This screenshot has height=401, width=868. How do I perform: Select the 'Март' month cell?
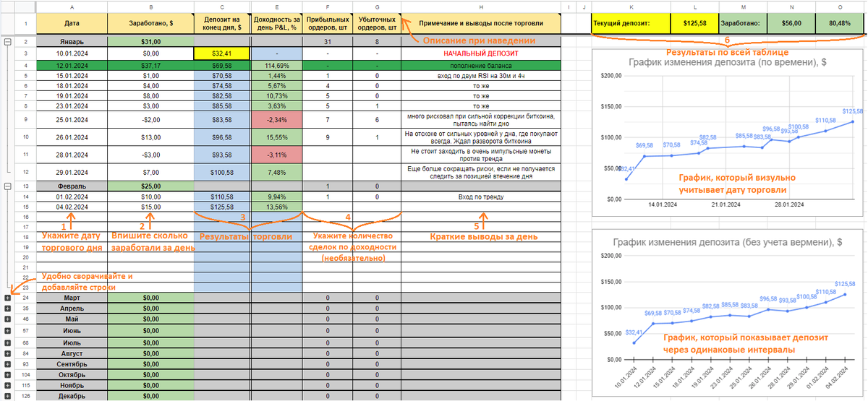click(x=72, y=297)
